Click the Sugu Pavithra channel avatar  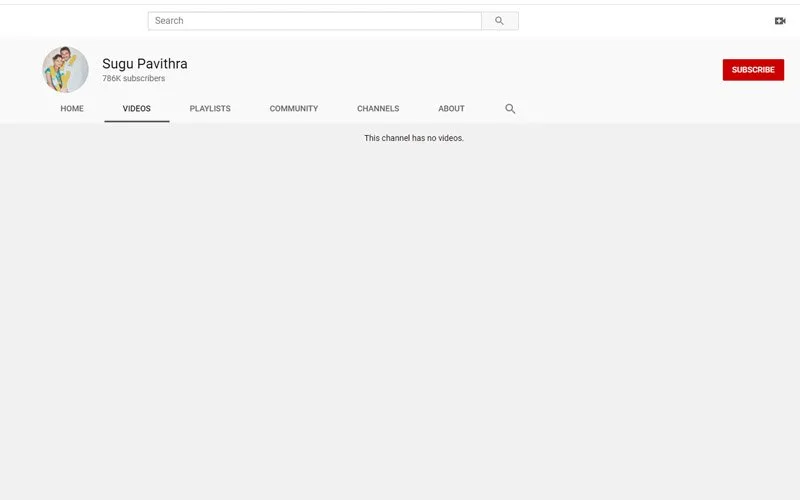coord(65,69)
